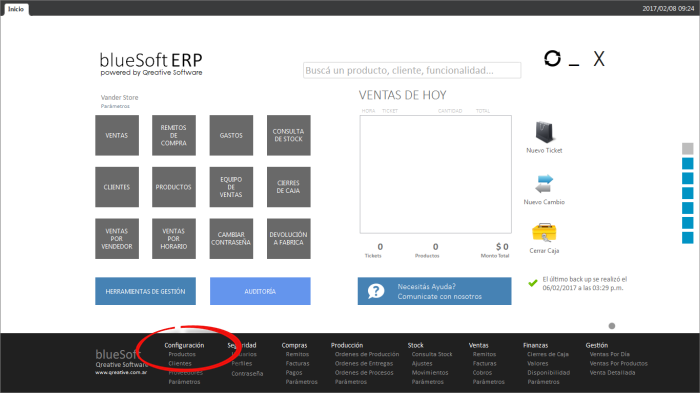Click the refresh circular arrows icon
Image resolution: width=700 pixels, height=393 pixels.
(552, 59)
